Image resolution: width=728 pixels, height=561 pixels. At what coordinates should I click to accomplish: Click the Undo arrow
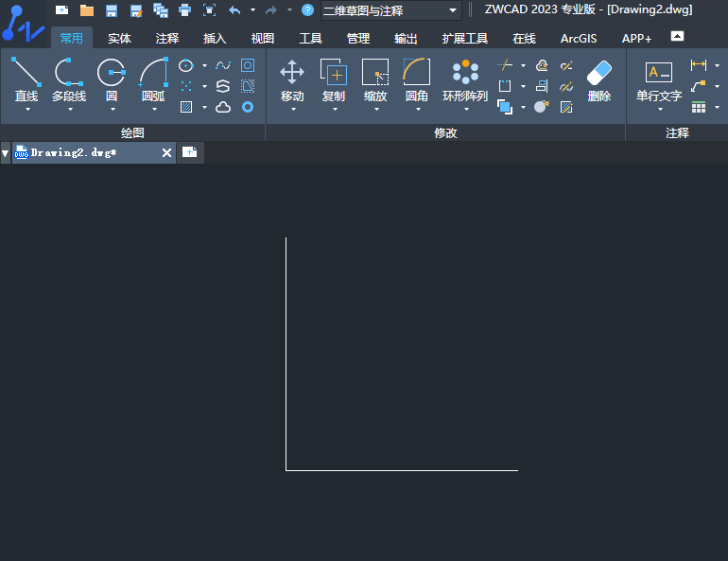point(234,9)
